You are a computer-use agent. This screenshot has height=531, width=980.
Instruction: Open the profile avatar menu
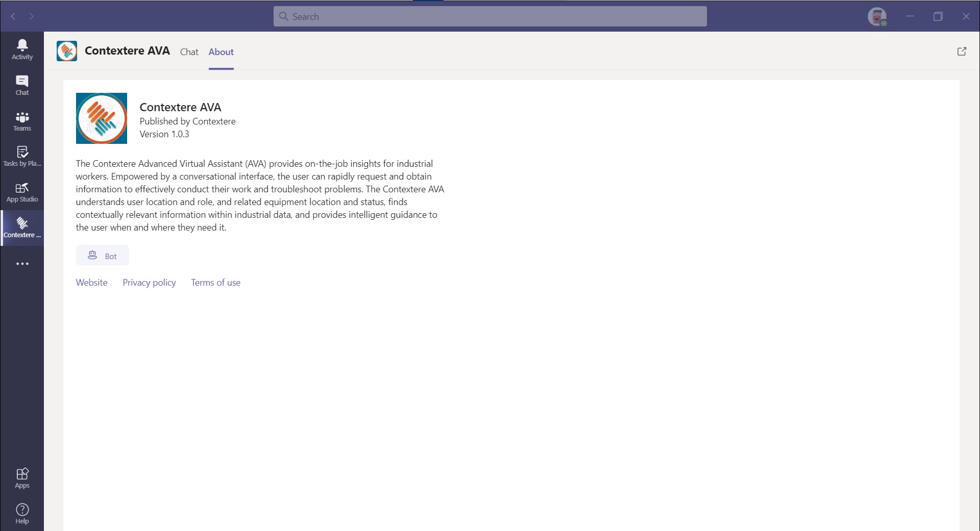[877, 16]
